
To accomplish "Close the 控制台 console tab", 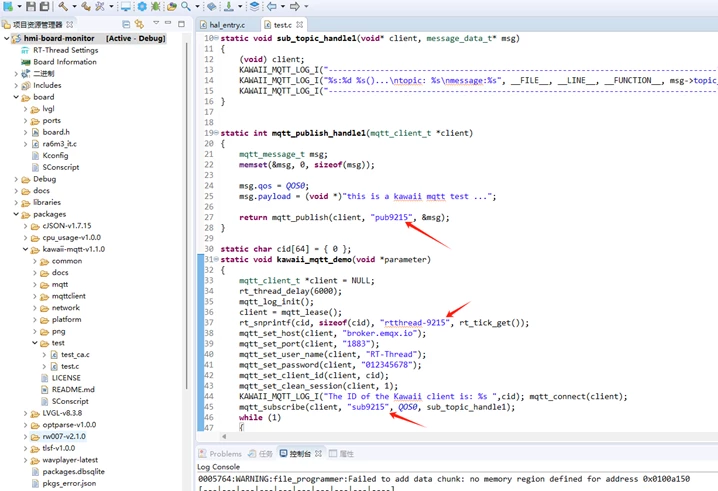I will (318, 453).
